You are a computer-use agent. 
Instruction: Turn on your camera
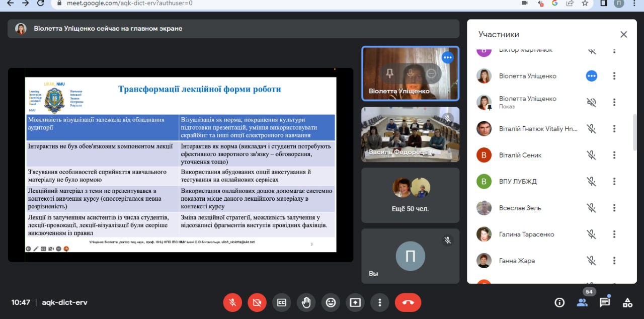257,302
